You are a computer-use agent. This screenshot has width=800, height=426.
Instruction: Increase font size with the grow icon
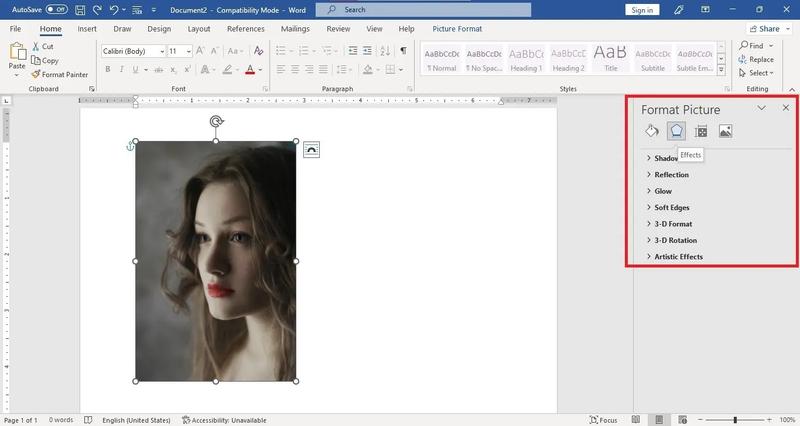coord(201,51)
